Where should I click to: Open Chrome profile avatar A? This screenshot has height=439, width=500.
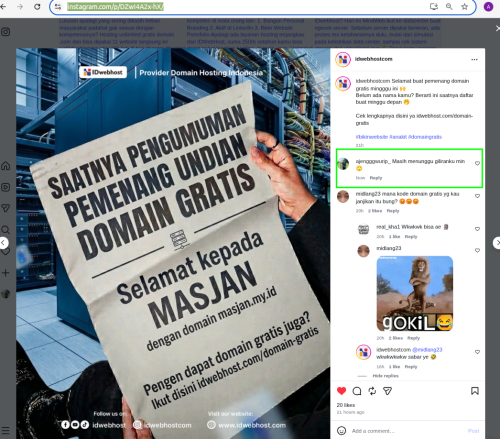pyautogui.click(x=488, y=7)
